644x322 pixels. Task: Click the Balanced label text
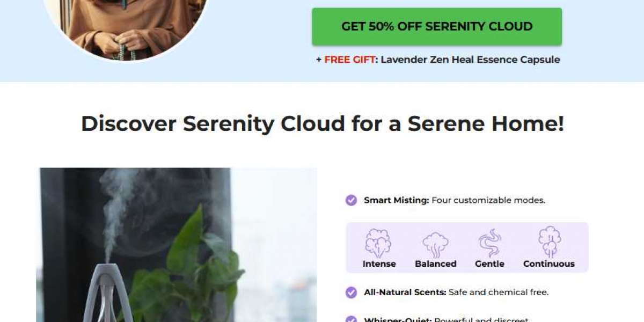click(x=436, y=264)
